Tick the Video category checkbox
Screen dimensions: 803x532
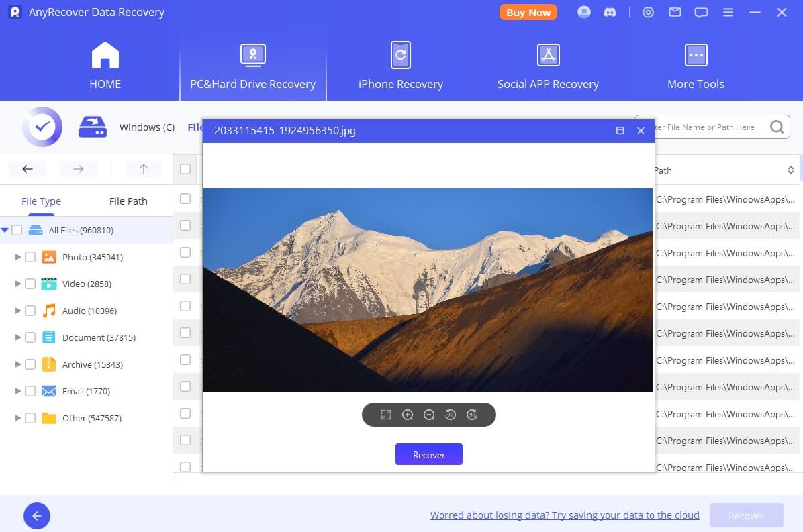pyautogui.click(x=30, y=284)
